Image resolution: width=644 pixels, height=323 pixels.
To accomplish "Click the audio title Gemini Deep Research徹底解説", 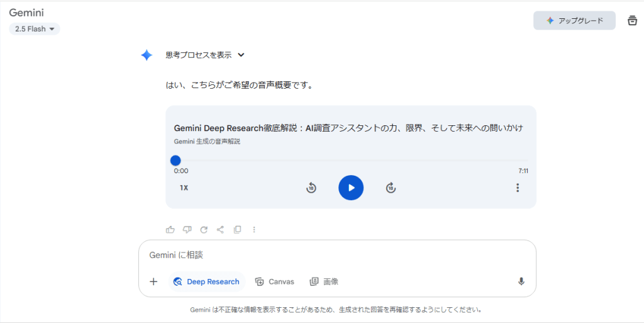I will pos(348,128).
